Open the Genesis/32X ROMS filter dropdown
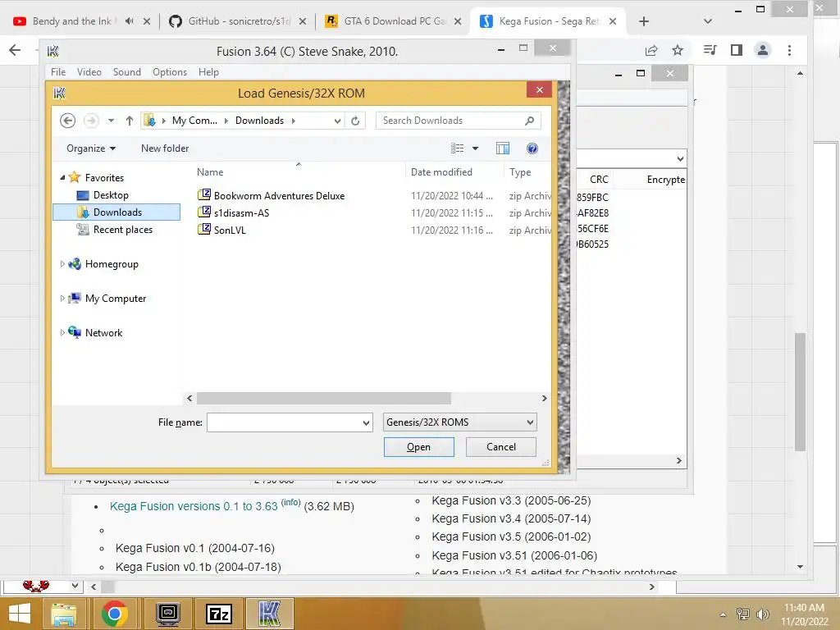The image size is (840, 630). [x=531, y=422]
